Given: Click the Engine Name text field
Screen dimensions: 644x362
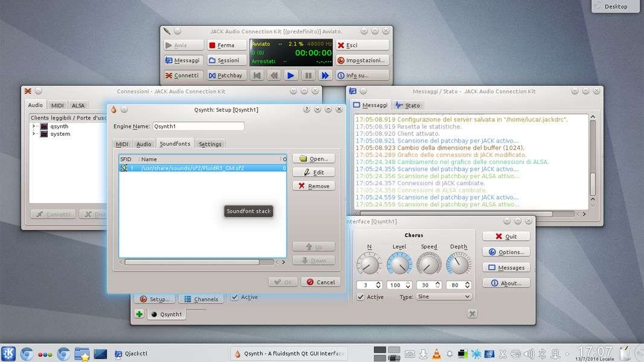Looking at the screenshot, I should pos(198,127).
